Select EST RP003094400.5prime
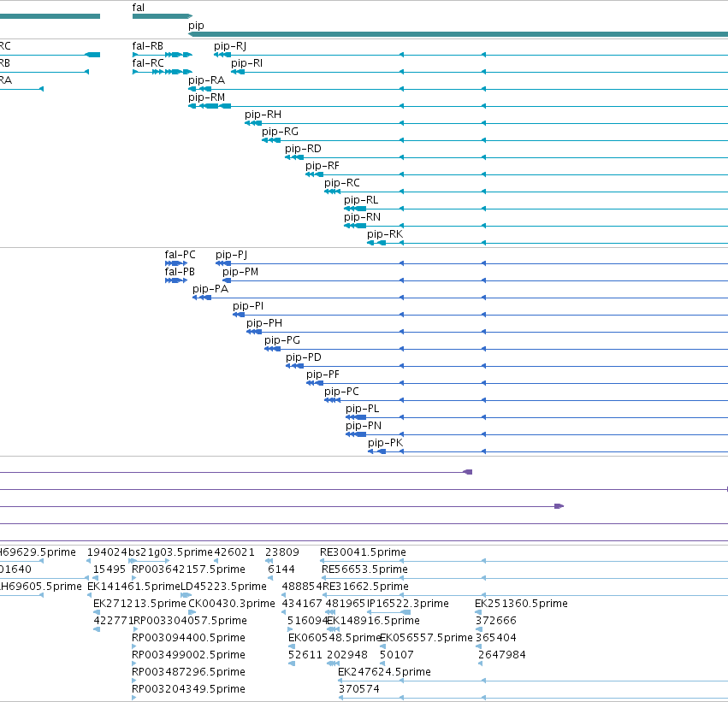The image size is (728, 702). pos(188,638)
